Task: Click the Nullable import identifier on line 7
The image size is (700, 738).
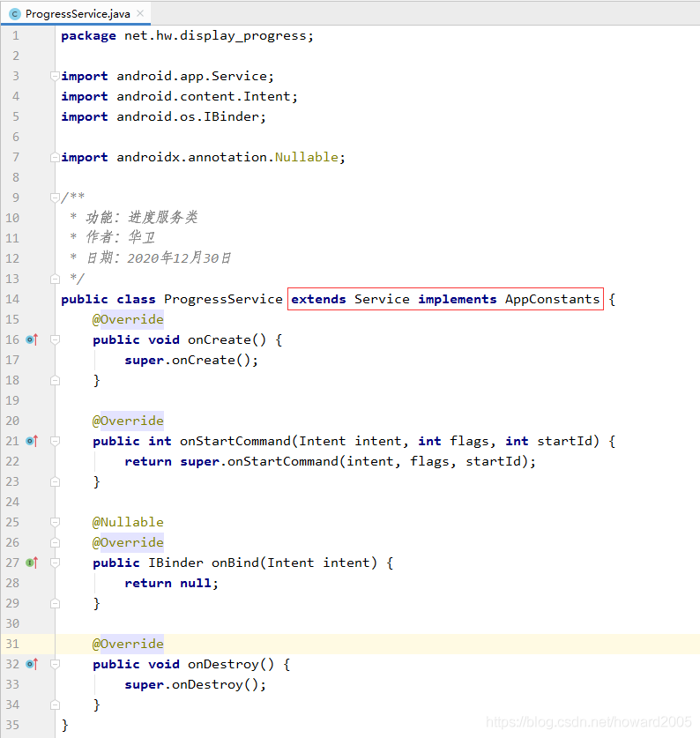Action: pos(307,157)
